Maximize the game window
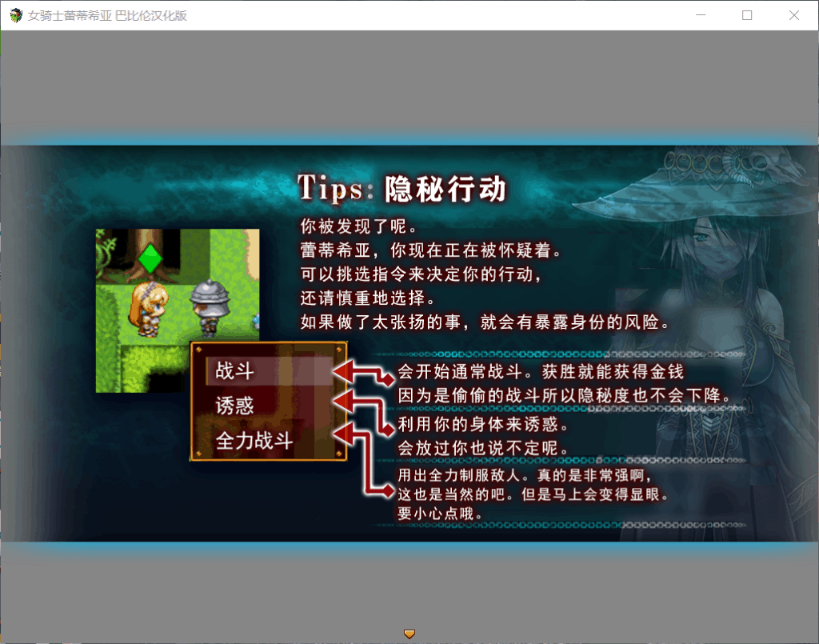Screen dimensions: 819x644 point(747,15)
